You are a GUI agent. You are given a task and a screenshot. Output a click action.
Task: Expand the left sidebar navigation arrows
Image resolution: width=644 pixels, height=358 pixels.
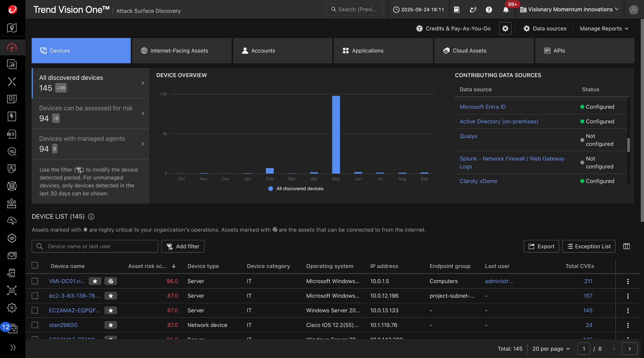13,347
